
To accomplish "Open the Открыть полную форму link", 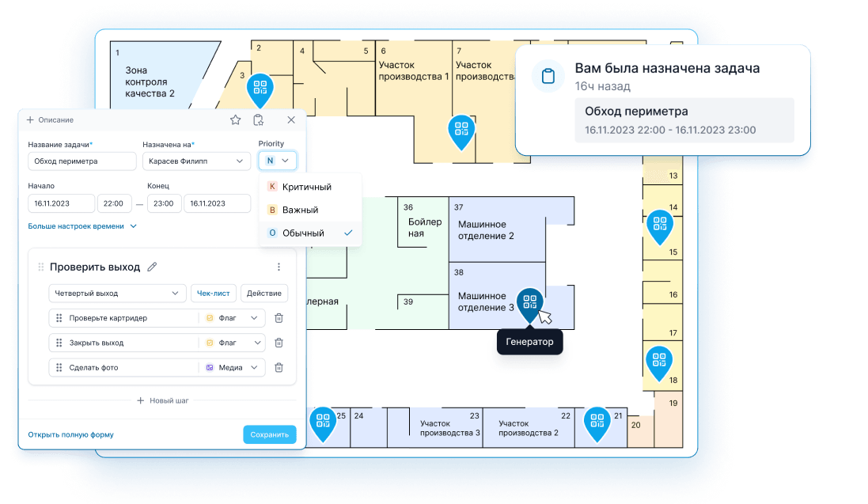I will pos(70,435).
